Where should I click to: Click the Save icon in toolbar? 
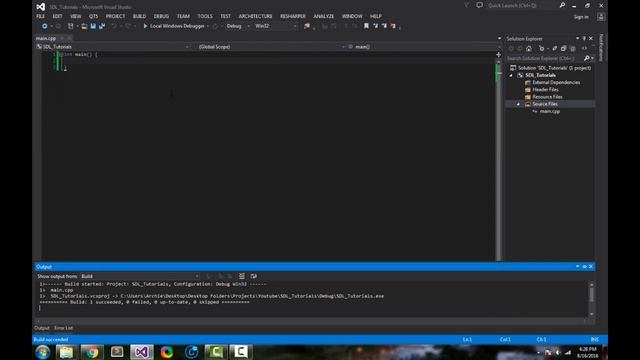(93, 26)
